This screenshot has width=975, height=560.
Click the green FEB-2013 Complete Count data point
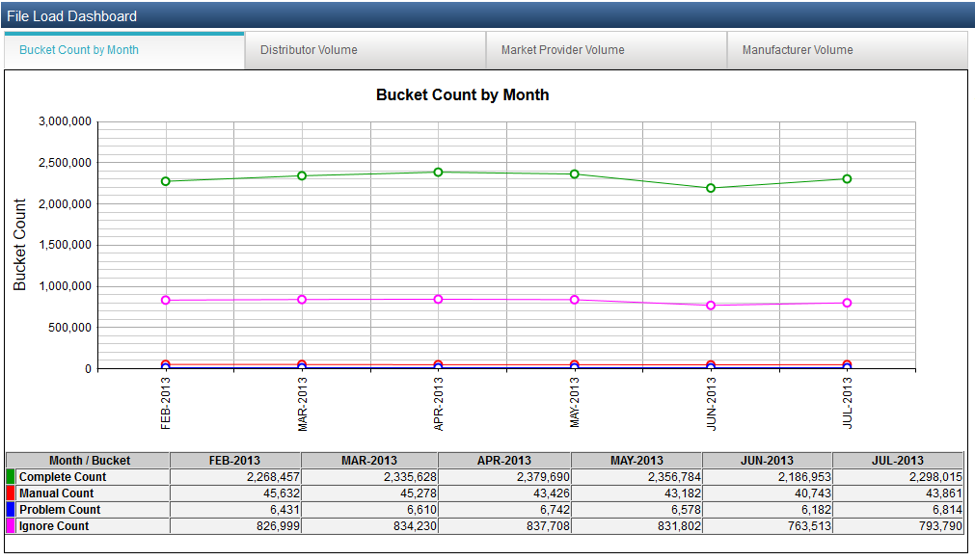tap(166, 181)
